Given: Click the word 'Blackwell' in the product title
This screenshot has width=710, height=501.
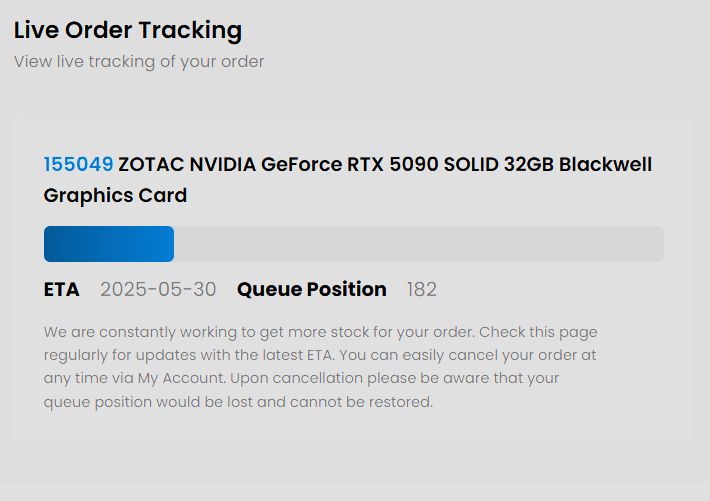Looking at the screenshot, I should coord(605,164).
